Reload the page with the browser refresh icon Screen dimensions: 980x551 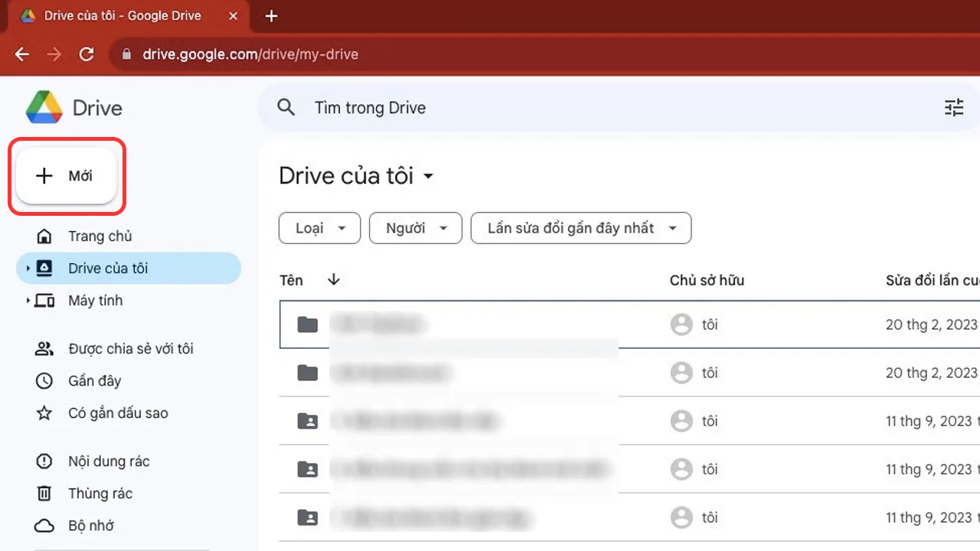pos(87,54)
